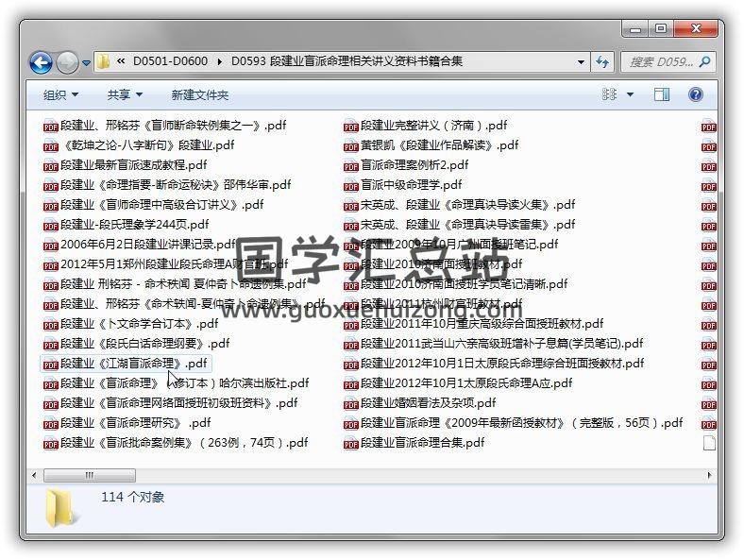Select file 段建业2011年10月重庆高级综合面授班教材.pdf

point(473,324)
